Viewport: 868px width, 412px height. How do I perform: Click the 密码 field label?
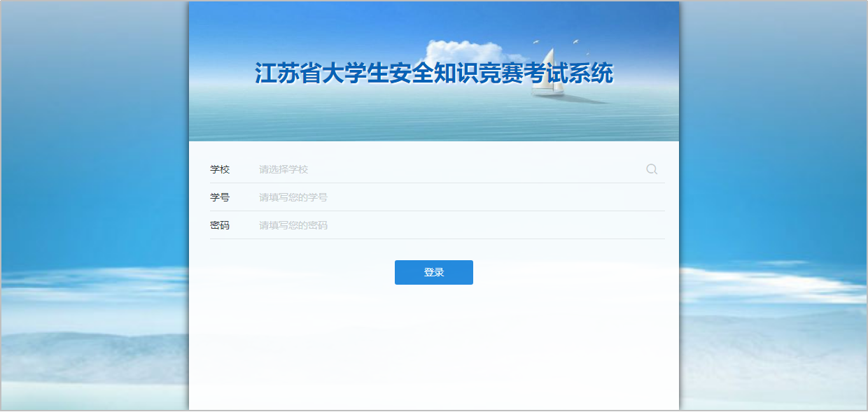220,225
